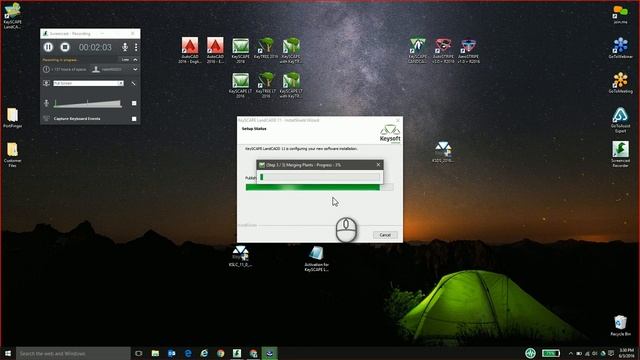Click the diagonal arrow icon beside Full Screen
The width and height of the screenshot is (640, 360).
click(133, 83)
